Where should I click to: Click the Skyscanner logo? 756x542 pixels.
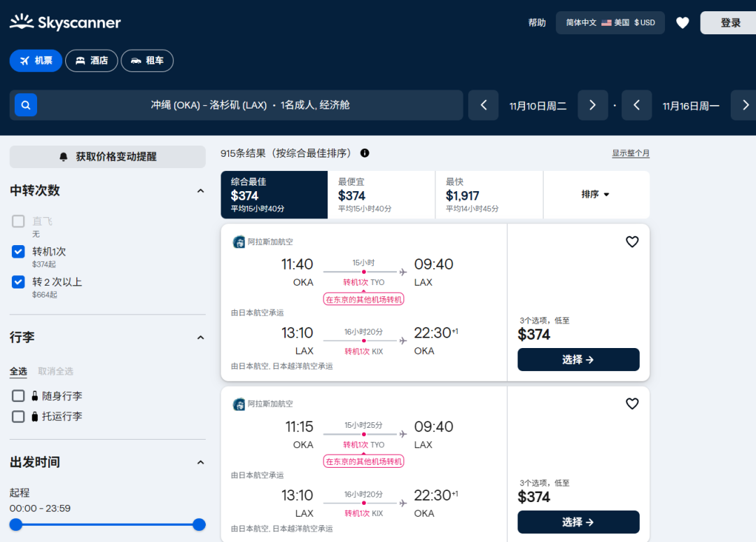[x=65, y=22]
